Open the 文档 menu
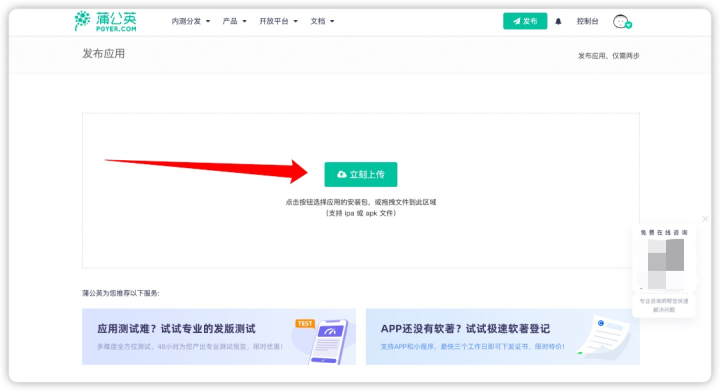 pos(322,21)
